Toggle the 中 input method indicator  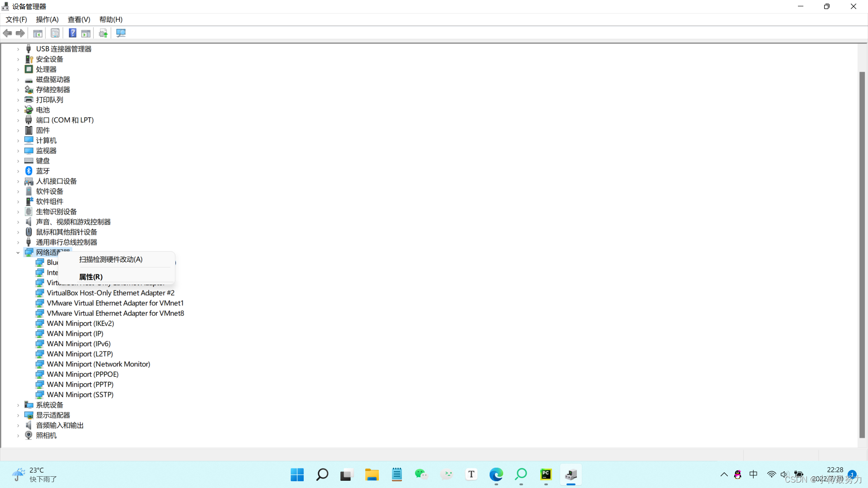(753, 474)
